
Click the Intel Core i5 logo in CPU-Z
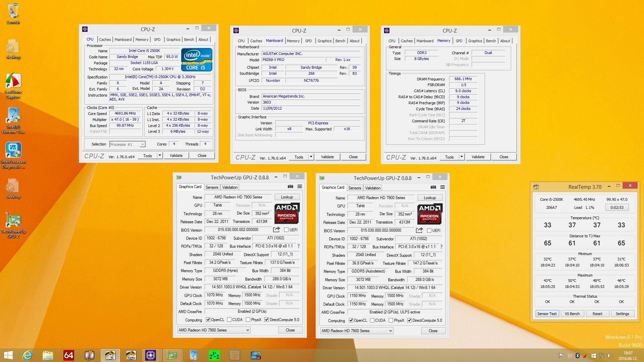tap(197, 60)
